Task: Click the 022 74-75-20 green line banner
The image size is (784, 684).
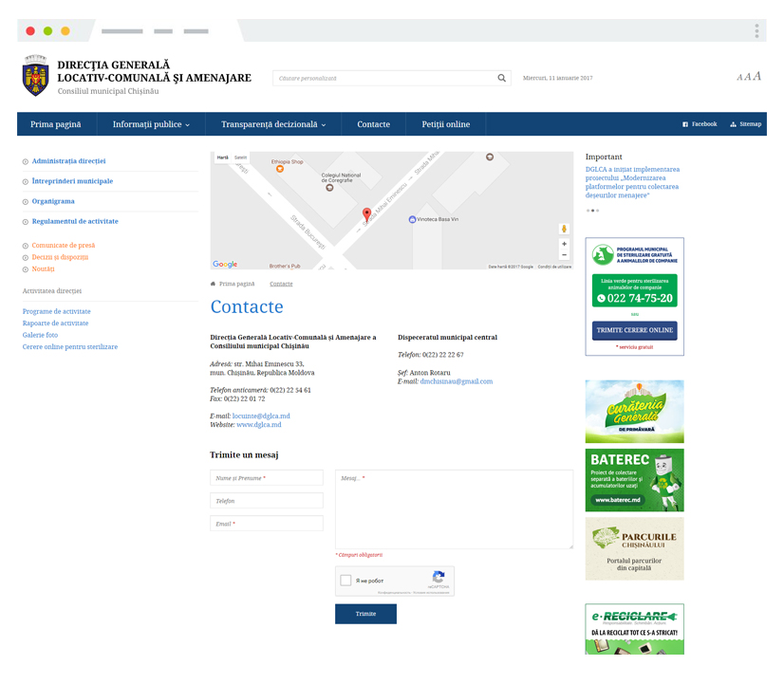Action: click(634, 290)
